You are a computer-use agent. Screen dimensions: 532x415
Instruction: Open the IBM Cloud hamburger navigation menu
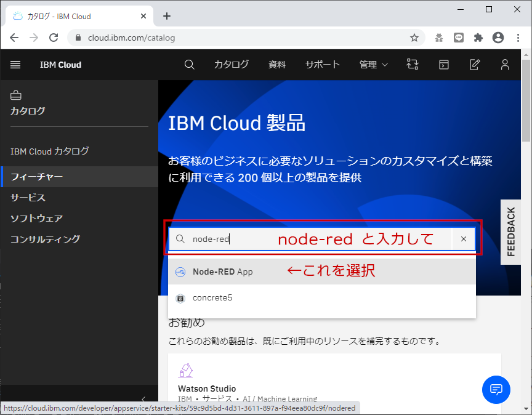[x=15, y=65]
